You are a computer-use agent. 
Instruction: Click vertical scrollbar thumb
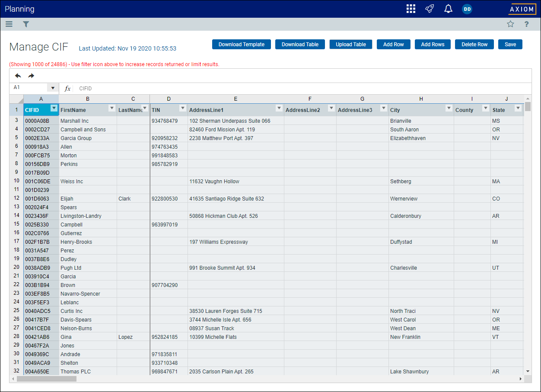click(528, 107)
